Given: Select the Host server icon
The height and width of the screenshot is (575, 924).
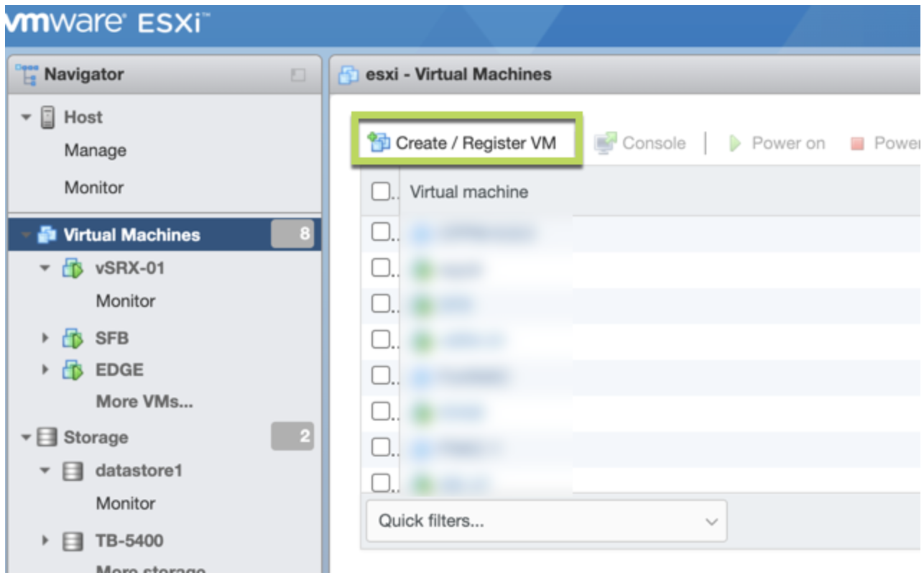Looking at the screenshot, I should (x=48, y=117).
